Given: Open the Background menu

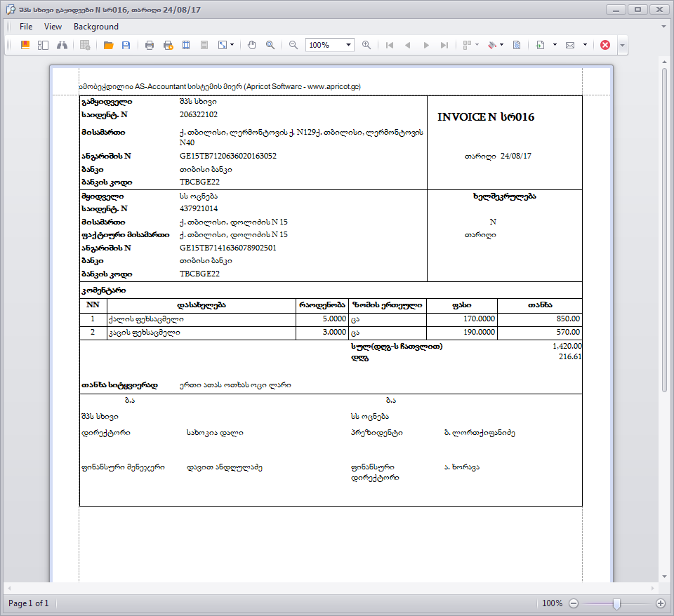Looking at the screenshot, I should click(96, 27).
